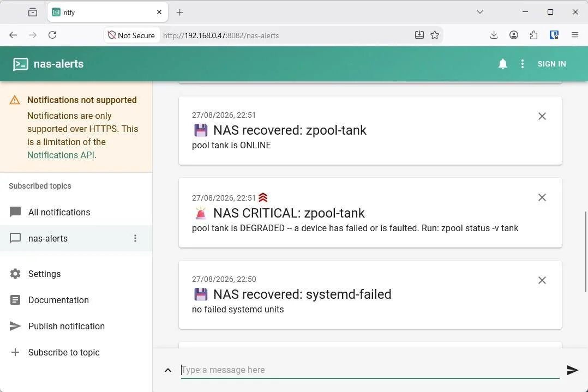Dismiss the NAS recovered: systemd-failed notification
Viewport: 588px width, 392px height.
[x=542, y=280]
